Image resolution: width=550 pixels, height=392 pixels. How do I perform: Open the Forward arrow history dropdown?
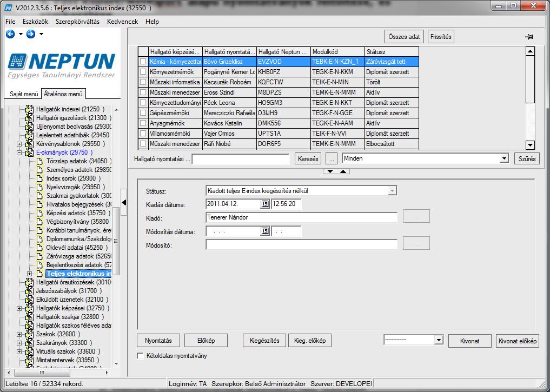(42, 34)
